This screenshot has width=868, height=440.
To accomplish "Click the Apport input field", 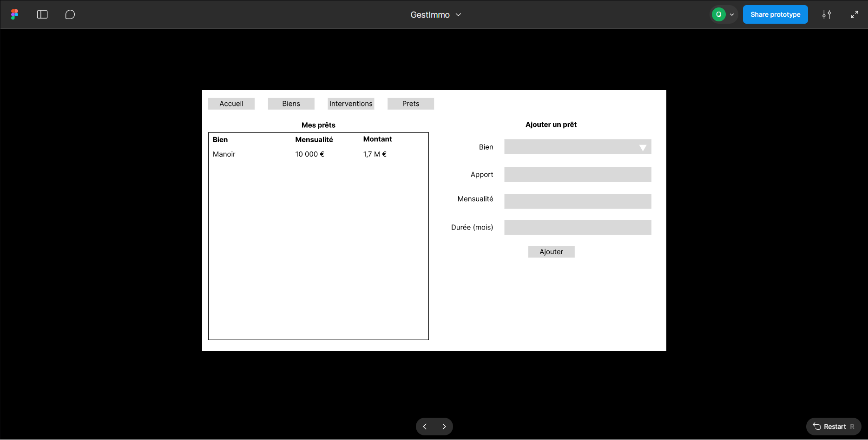I will click(x=578, y=175).
